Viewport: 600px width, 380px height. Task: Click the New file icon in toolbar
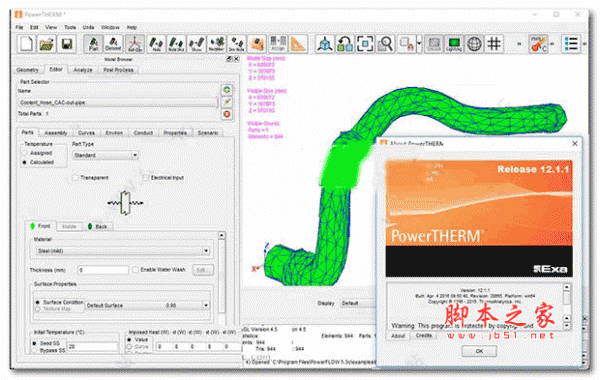[26, 44]
